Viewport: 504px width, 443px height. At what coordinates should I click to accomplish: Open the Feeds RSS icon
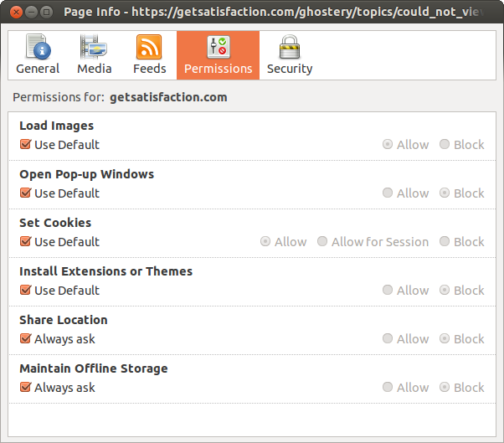tap(149, 47)
